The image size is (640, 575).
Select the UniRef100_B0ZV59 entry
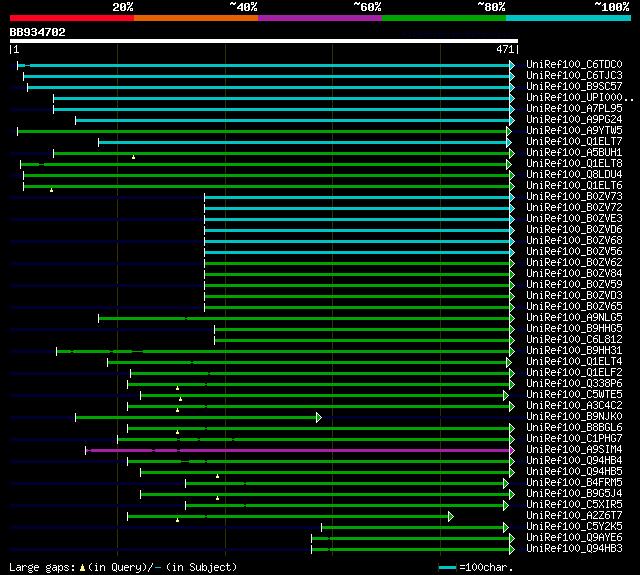click(574, 285)
